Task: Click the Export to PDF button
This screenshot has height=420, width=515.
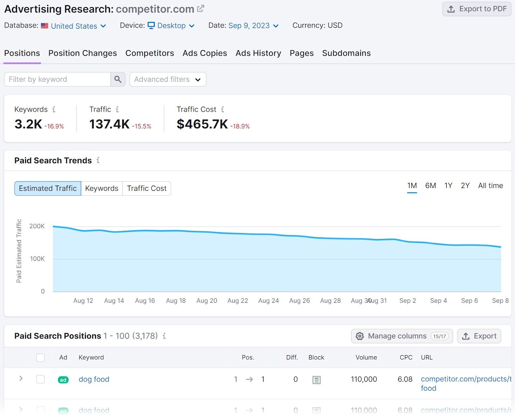Action: pyautogui.click(x=477, y=9)
